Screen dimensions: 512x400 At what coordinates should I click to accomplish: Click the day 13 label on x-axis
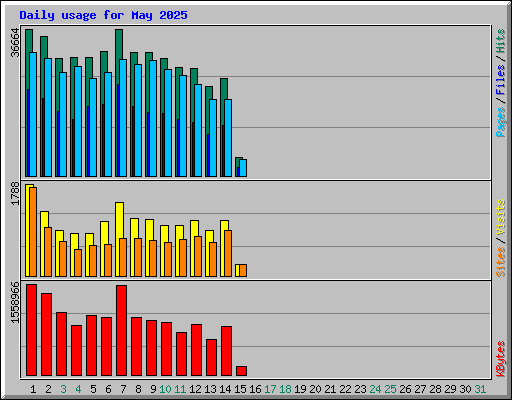point(210,389)
